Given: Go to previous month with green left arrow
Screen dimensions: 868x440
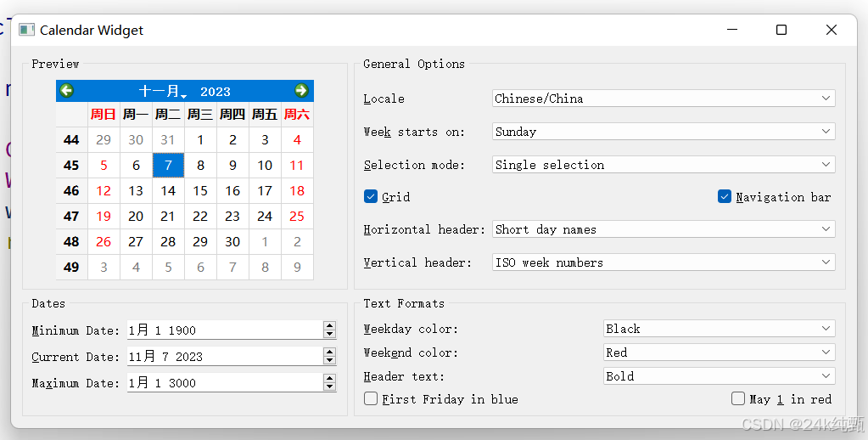Looking at the screenshot, I should tap(67, 90).
